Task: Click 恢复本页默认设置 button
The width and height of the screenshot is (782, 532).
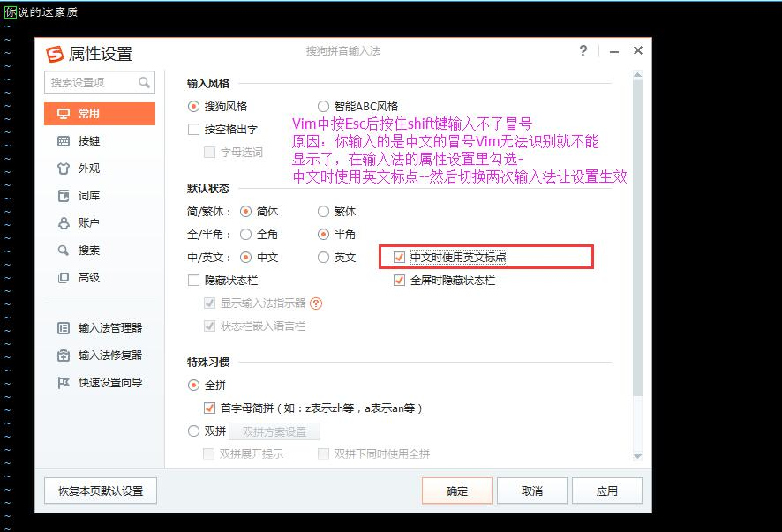Action: click(101, 491)
